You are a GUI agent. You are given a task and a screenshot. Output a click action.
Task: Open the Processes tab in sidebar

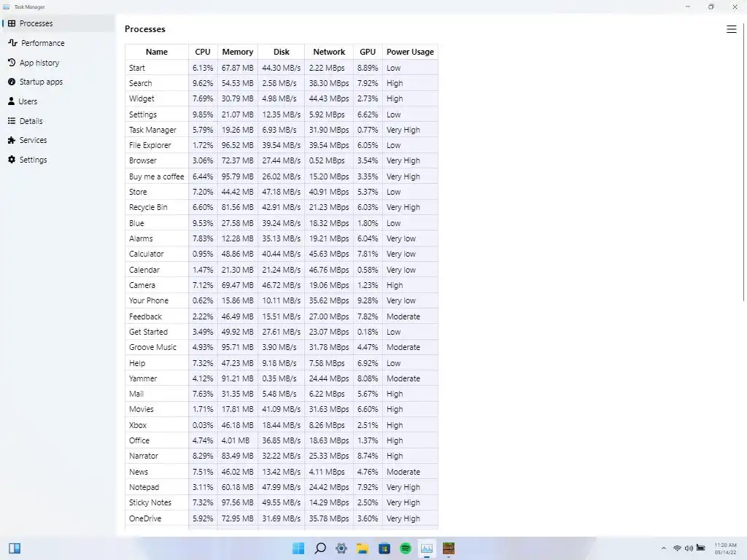[x=58, y=23]
